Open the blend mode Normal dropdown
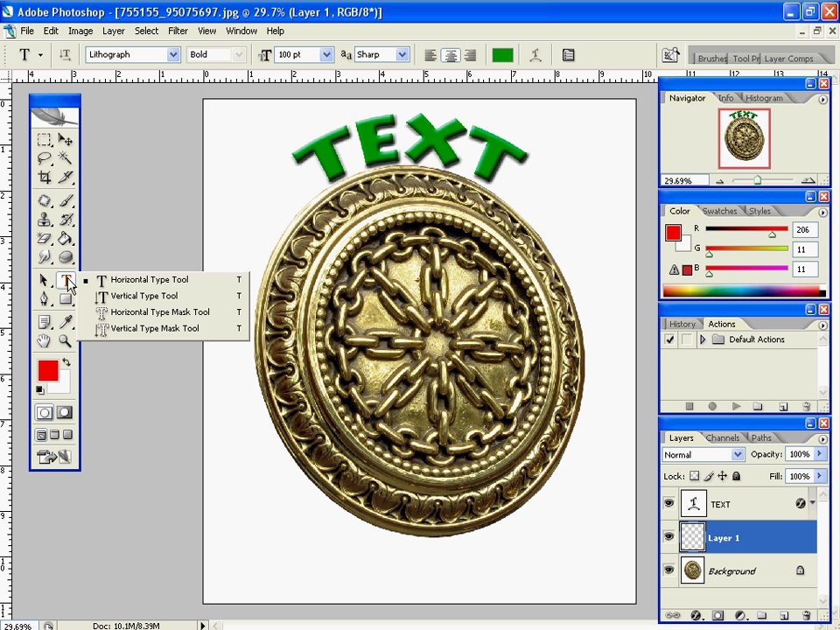The image size is (840, 630). click(738, 454)
